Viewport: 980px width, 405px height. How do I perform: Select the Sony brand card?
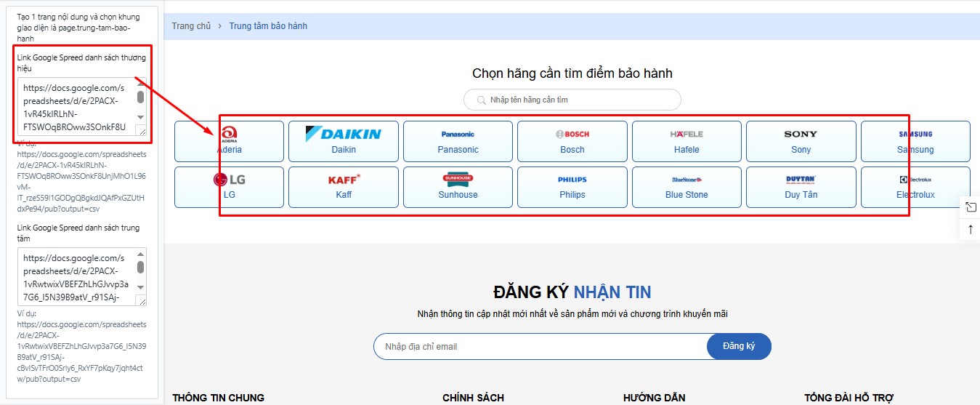click(801, 141)
